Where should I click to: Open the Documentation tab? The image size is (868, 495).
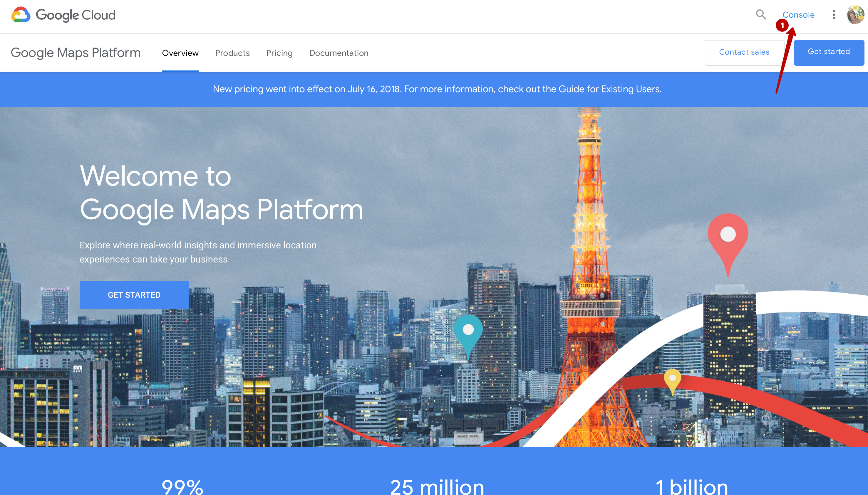tap(339, 53)
